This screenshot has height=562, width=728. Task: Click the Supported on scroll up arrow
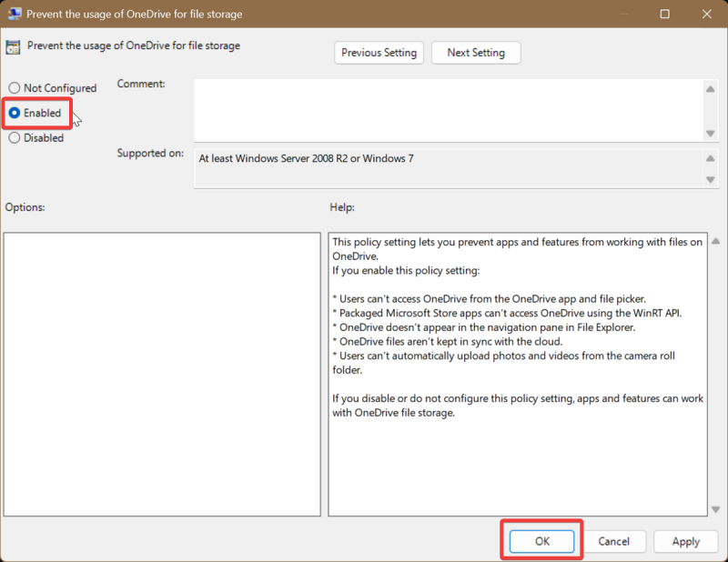(x=710, y=159)
